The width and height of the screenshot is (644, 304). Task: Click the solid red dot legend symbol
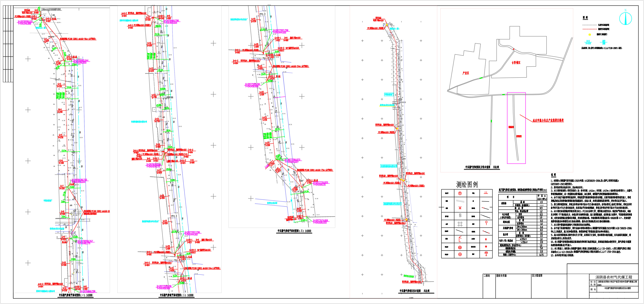(486, 246)
